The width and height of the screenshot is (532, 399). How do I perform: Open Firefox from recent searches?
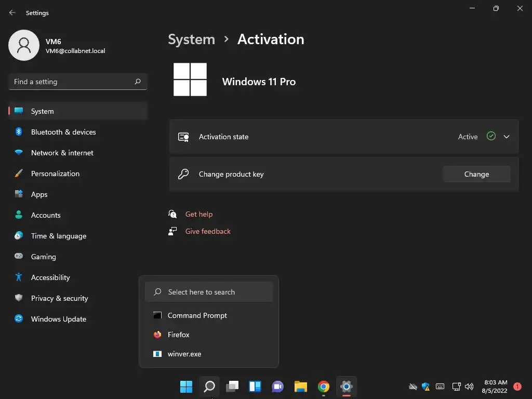click(209, 335)
